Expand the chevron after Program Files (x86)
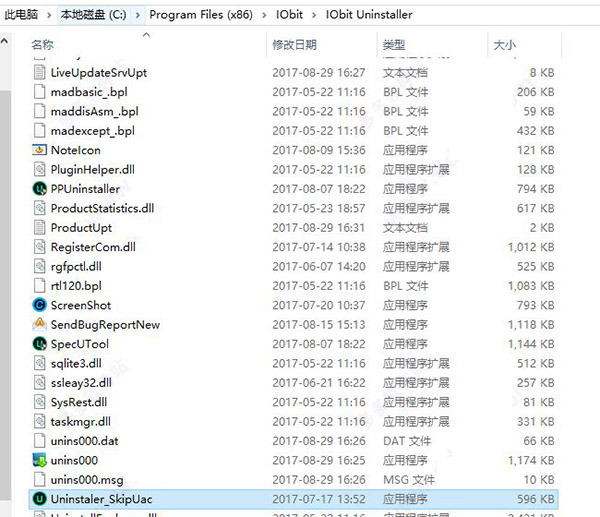Screen dimensions: 600x517 point(264,15)
